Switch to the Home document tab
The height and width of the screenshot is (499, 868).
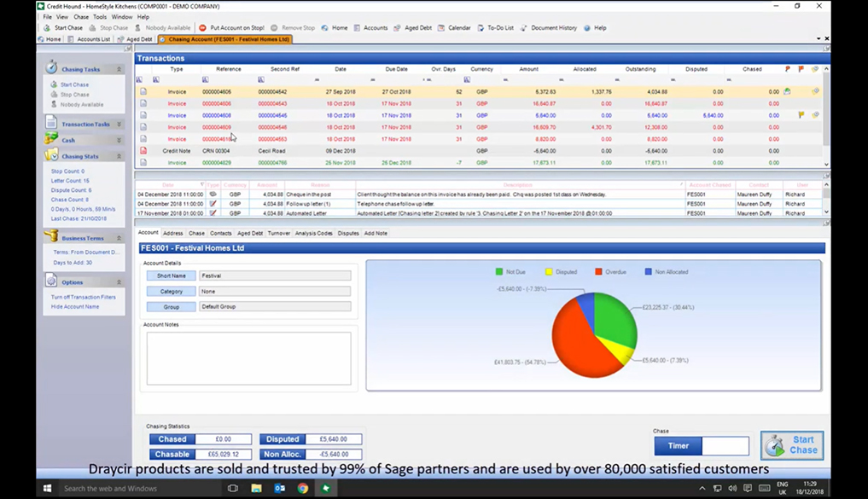tap(50, 39)
